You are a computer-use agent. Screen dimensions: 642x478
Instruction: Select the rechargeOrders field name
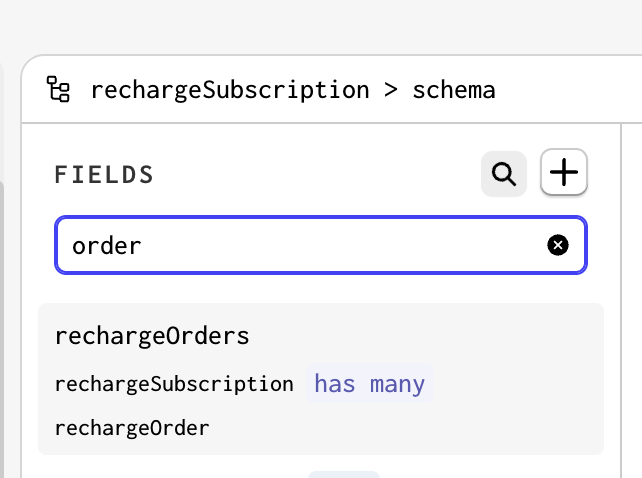[152, 336]
